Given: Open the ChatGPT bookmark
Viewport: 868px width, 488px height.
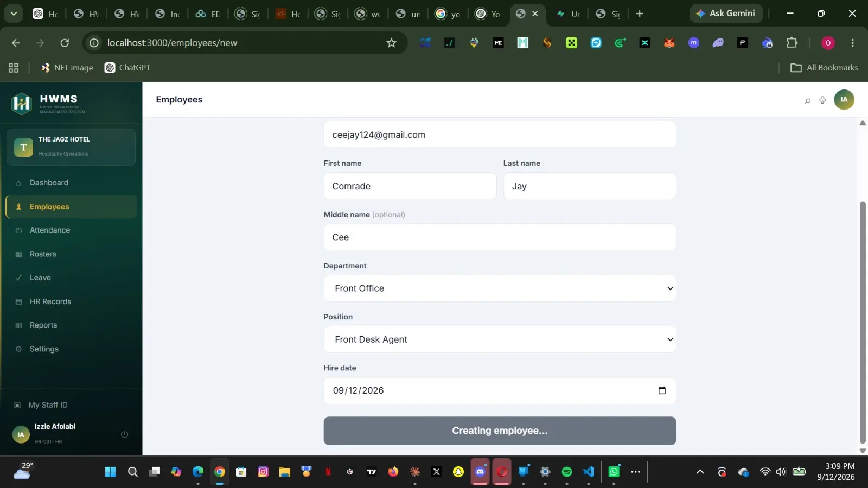Looking at the screenshot, I should tap(127, 68).
